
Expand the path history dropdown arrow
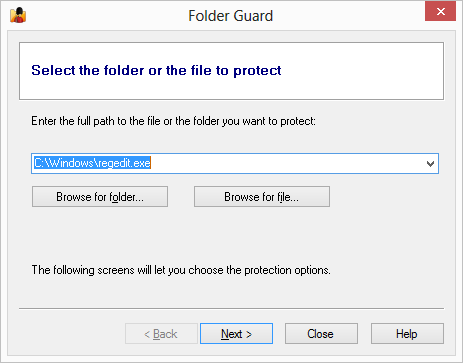coord(430,164)
